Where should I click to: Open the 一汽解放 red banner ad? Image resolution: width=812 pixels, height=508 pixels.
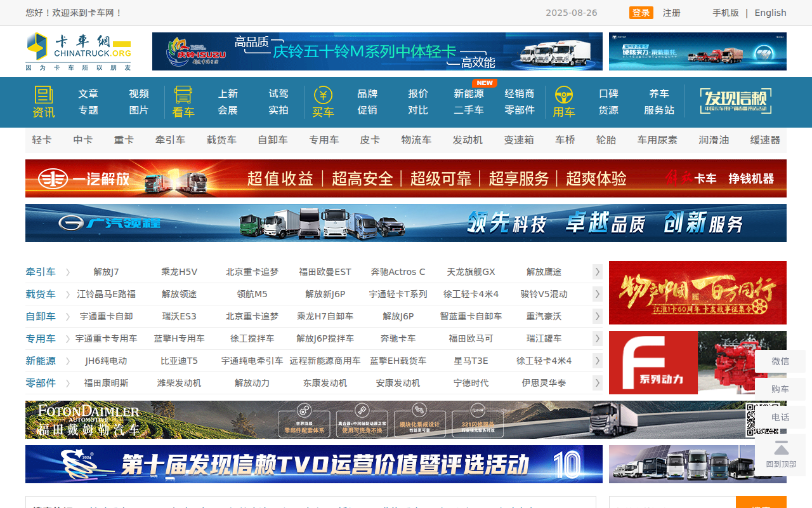click(x=406, y=178)
